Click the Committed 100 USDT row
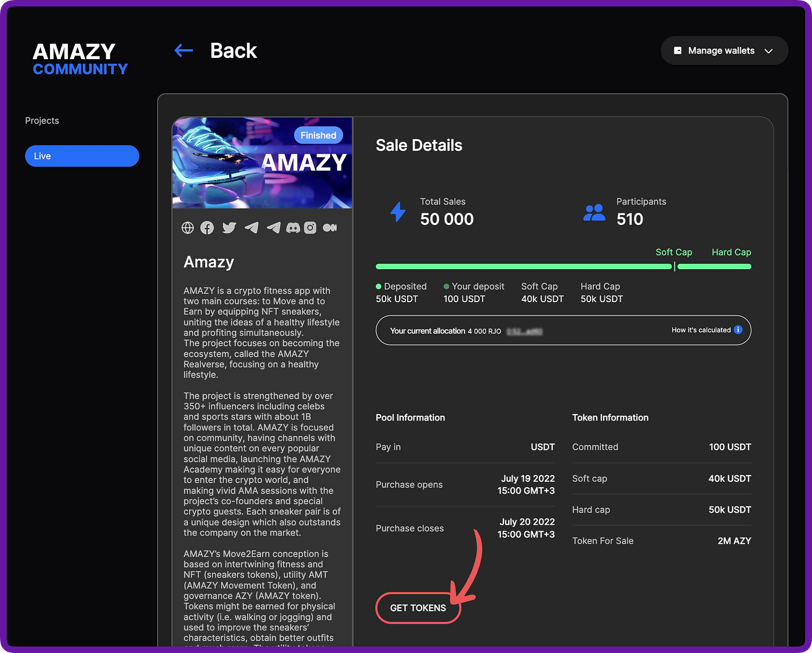Screen dimensions: 812x653 point(662,447)
